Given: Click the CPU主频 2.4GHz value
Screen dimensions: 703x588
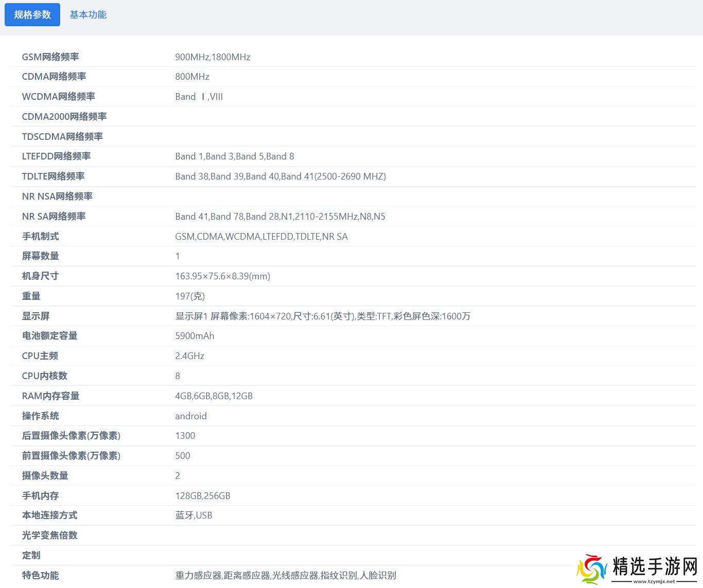Looking at the screenshot, I should [x=190, y=356].
